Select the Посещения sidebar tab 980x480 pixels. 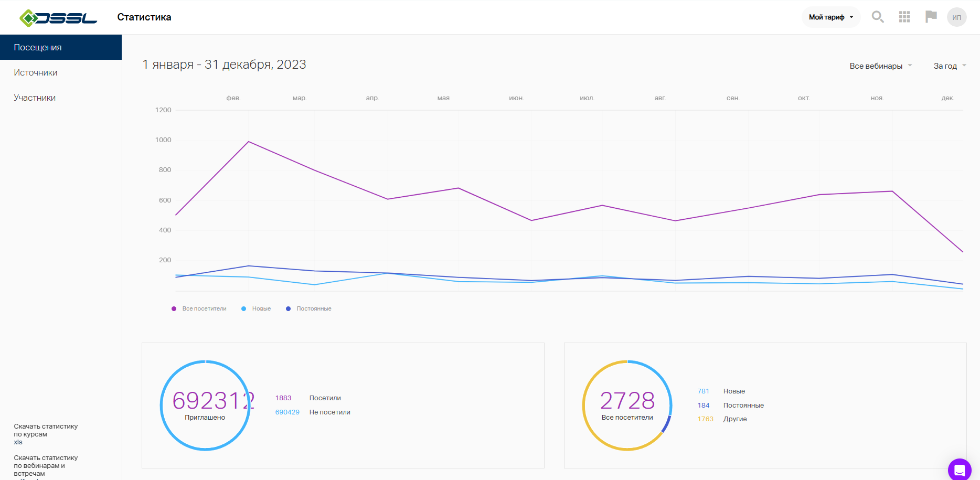click(61, 47)
